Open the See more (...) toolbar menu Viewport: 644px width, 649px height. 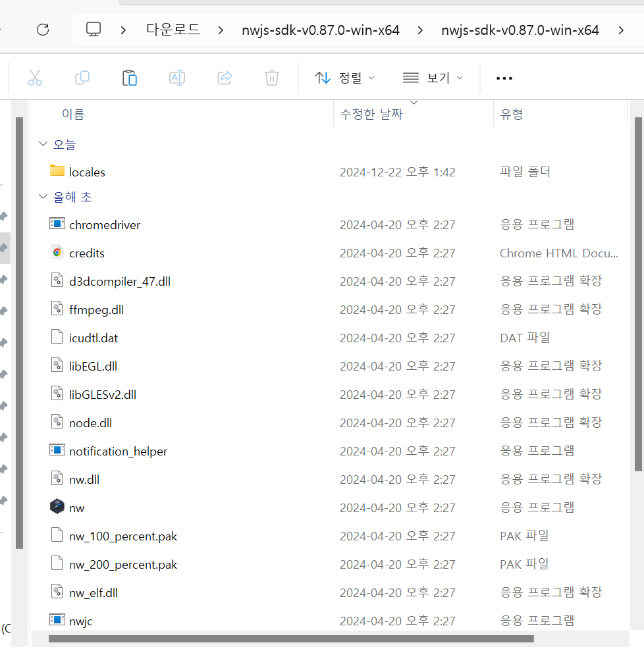coord(504,78)
